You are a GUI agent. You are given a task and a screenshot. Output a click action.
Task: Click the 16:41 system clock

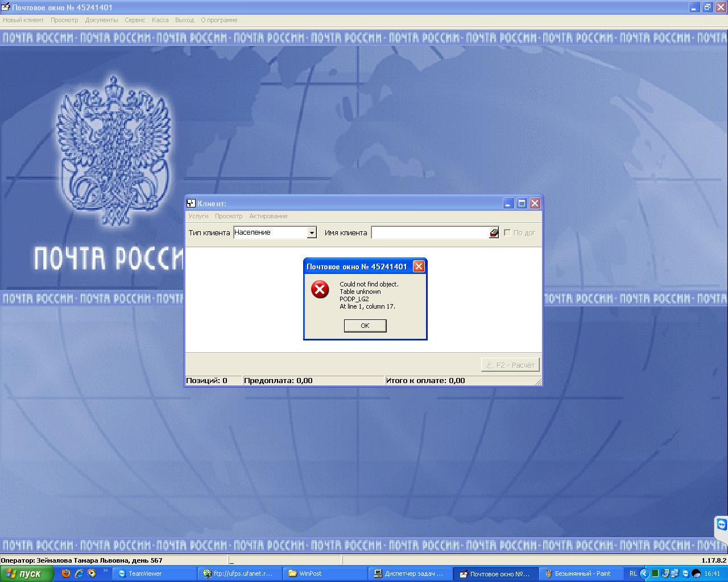(x=712, y=574)
